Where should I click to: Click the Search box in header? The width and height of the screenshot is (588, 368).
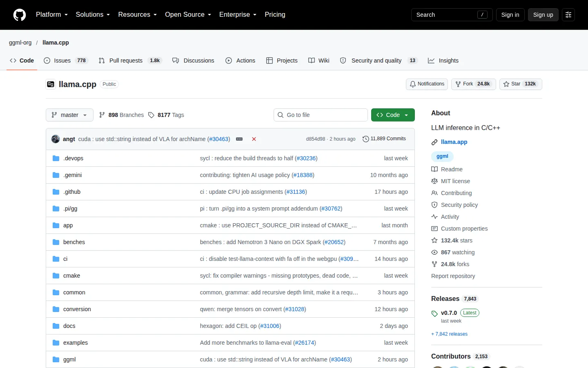pyautogui.click(x=452, y=15)
